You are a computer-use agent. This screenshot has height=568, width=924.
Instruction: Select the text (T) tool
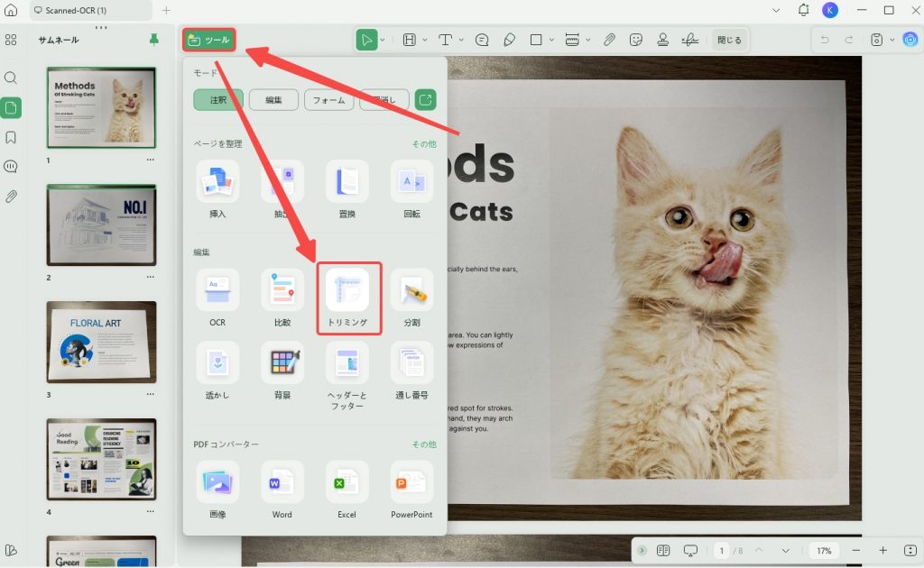point(446,40)
